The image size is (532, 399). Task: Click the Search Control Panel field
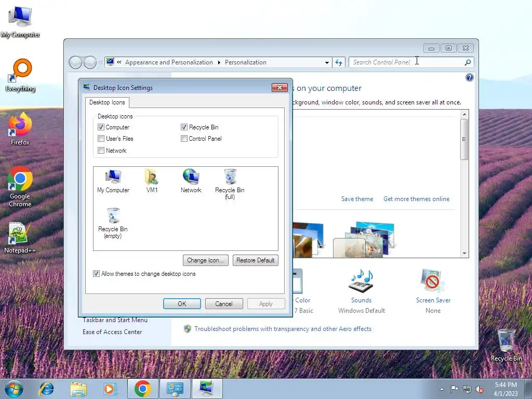pyautogui.click(x=406, y=62)
